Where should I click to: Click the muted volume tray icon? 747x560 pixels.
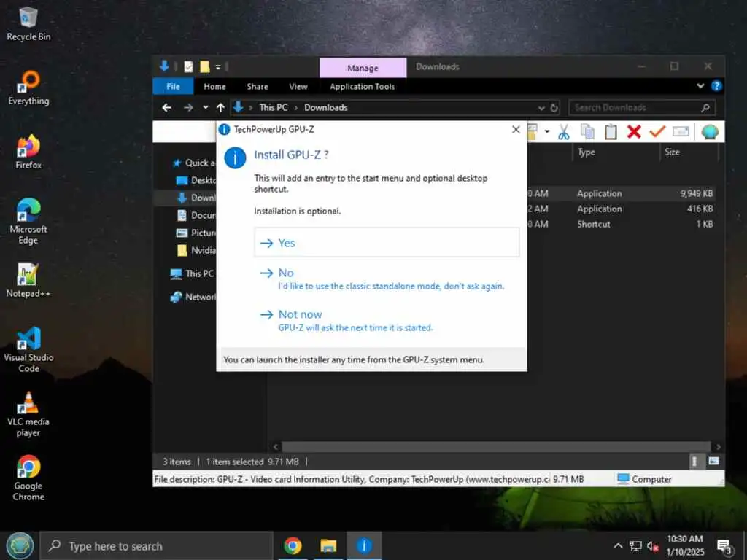coord(653,546)
